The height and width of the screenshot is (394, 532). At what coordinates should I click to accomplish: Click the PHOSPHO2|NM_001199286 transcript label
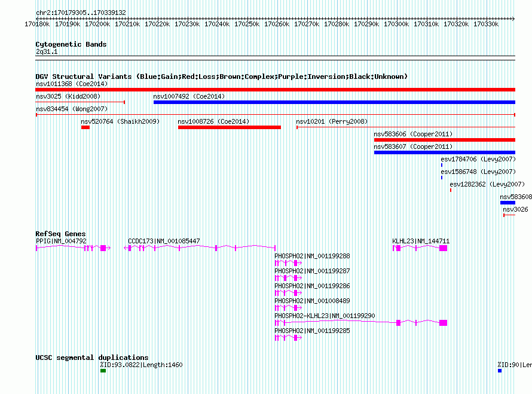point(312,286)
